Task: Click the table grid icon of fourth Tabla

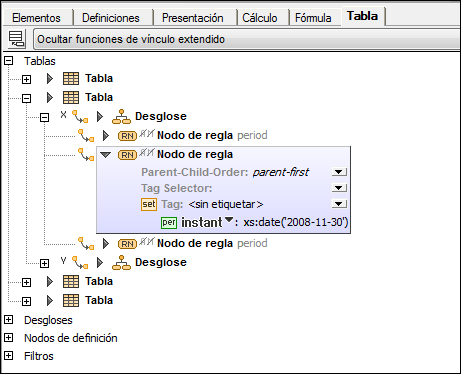Action: pyautogui.click(x=71, y=300)
